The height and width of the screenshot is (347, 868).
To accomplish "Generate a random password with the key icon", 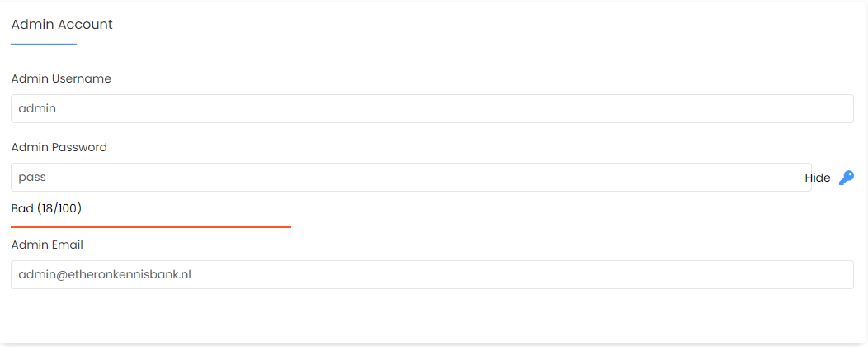I will (847, 178).
